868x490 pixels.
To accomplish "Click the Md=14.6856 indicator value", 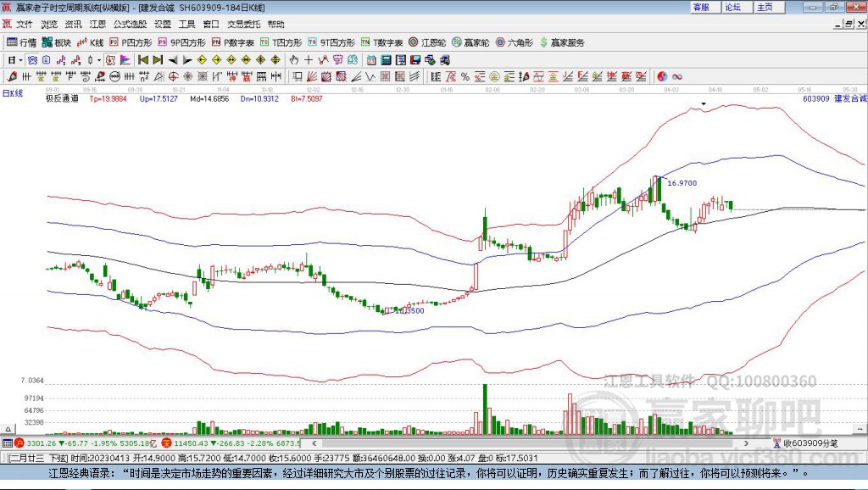I will [209, 98].
